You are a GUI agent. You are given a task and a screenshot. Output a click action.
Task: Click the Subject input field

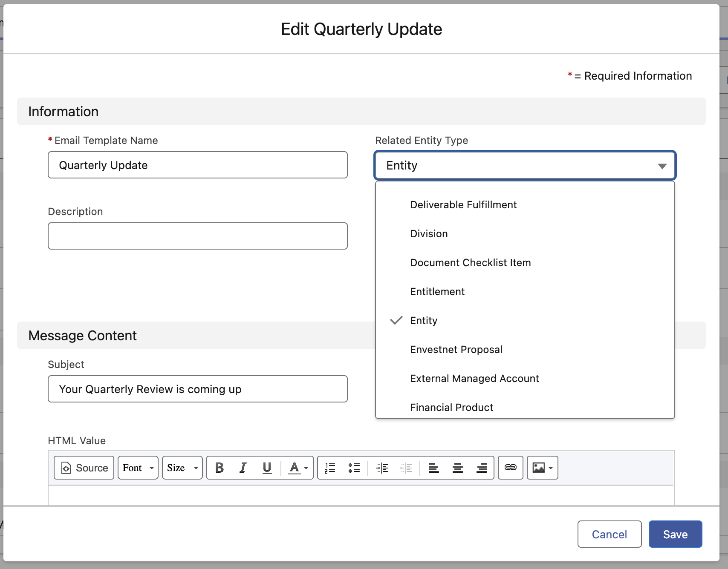[x=198, y=389]
